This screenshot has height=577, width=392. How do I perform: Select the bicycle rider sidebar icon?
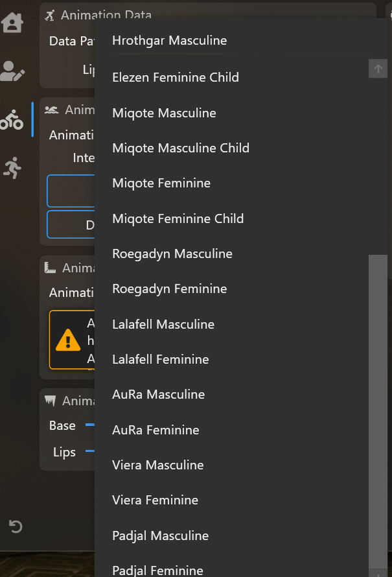click(12, 119)
